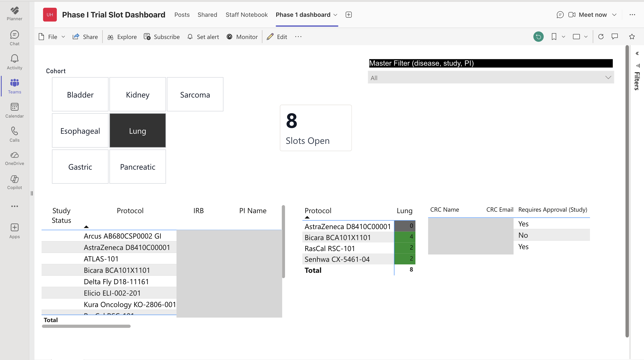644x360 pixels.
Task: Click Share in the toolbar
Action: click(85, 37)
